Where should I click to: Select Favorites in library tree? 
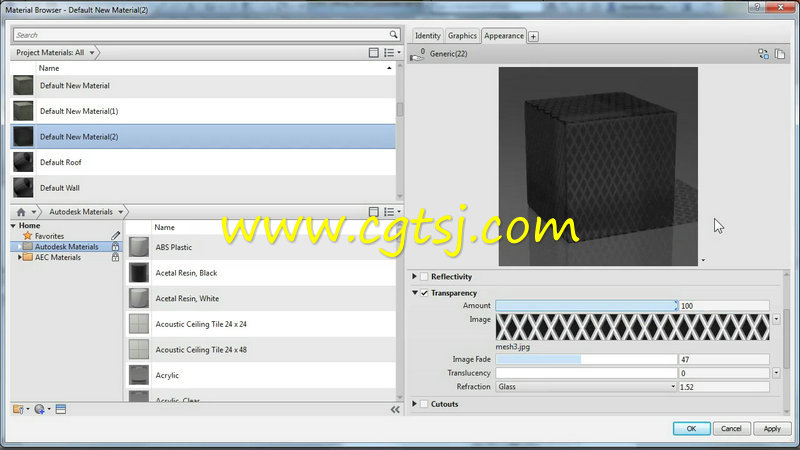click(x=49, y=236)
